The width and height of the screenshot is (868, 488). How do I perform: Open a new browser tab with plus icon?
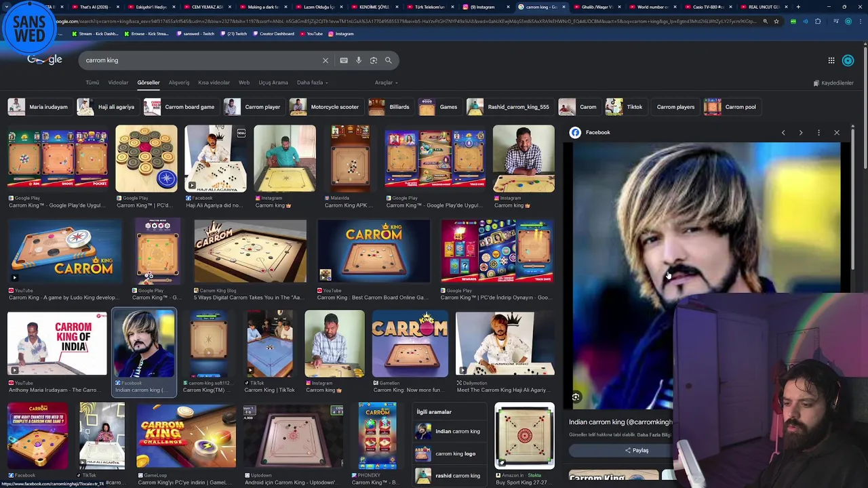click(798, 7)
